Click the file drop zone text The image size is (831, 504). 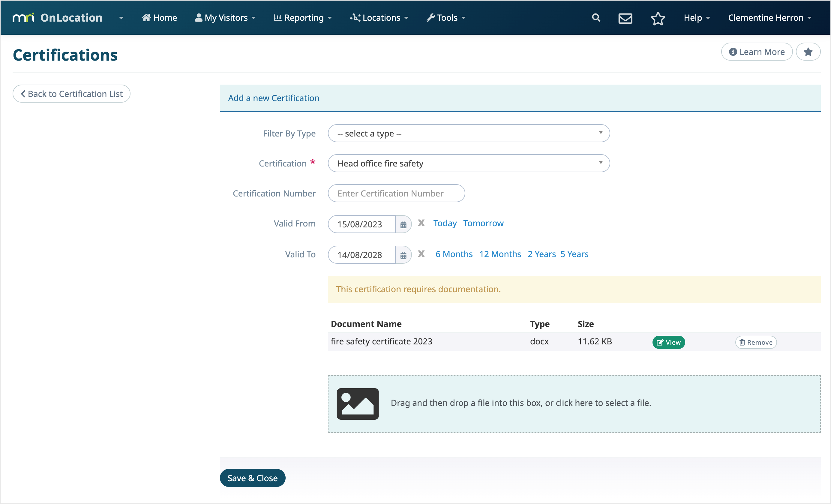click(521, 403)
